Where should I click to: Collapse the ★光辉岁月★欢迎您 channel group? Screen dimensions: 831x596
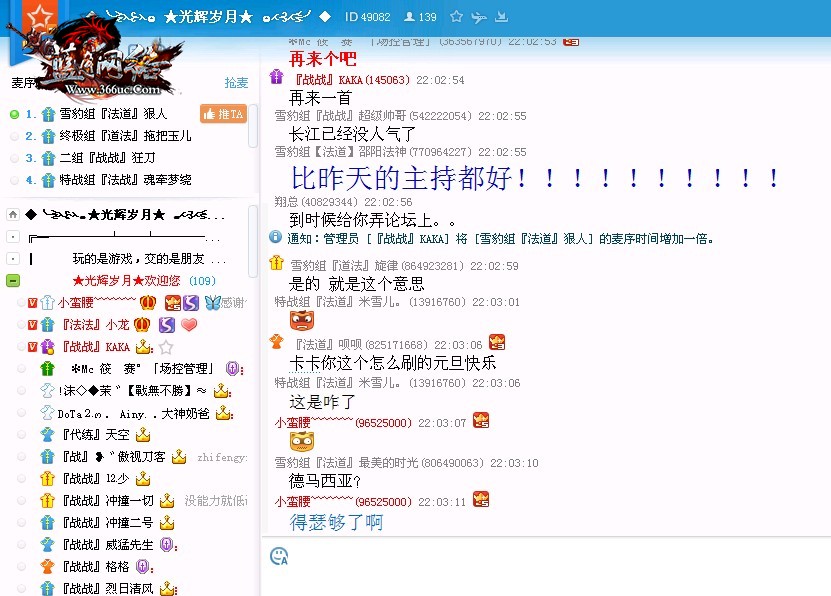[13, 281]
